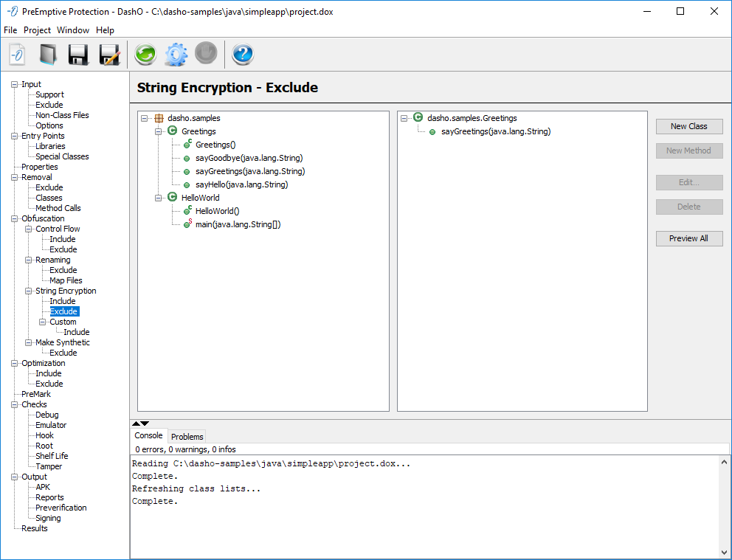Open help via blue question mark icon

coord(243,55)
